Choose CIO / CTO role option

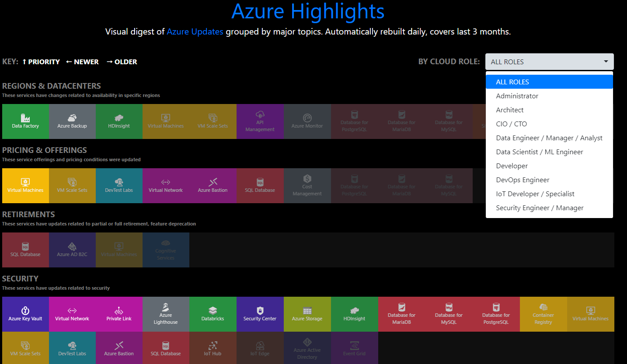click(x=549, y=124)
